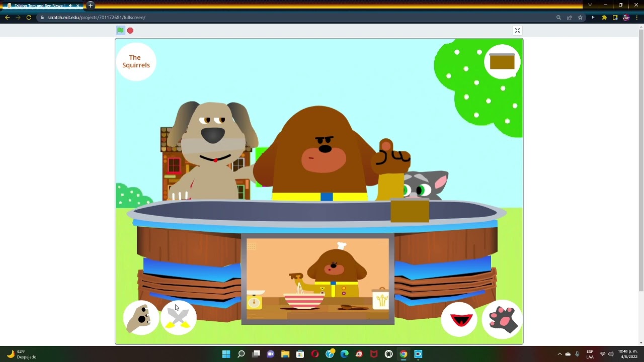Exit fullscreen mode in Scratch player
644x362 pixels.
517,31
